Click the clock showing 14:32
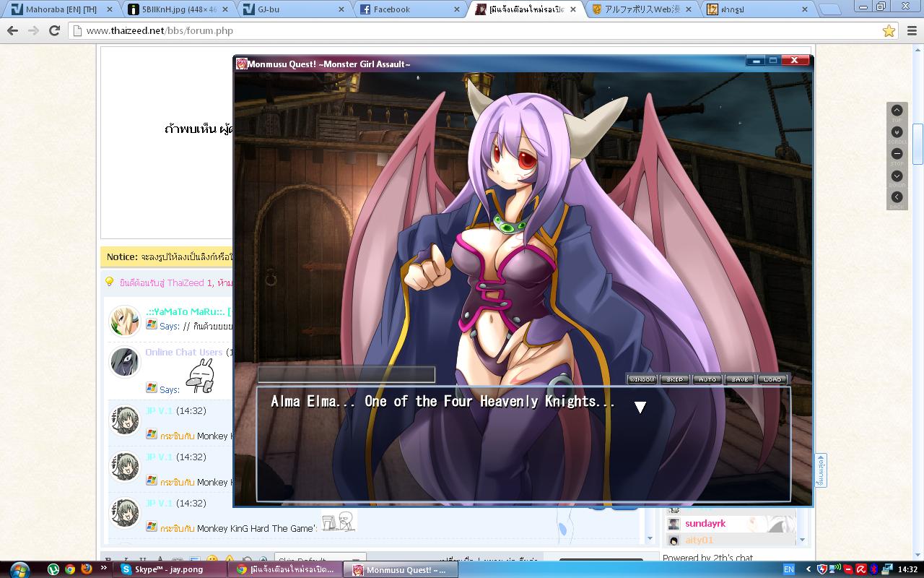924x578 pixels. click(x=907, y=569)
